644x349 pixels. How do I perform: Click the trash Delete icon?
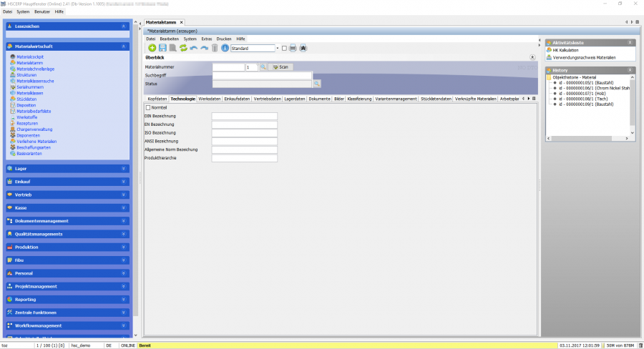pyautogui.click(x=214, y=48)
